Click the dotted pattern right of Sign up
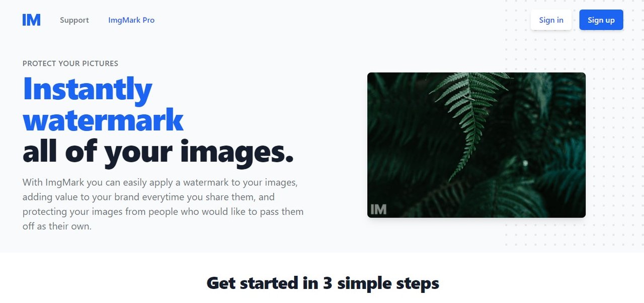Screen dimensions: 644x303 point(634,20)
